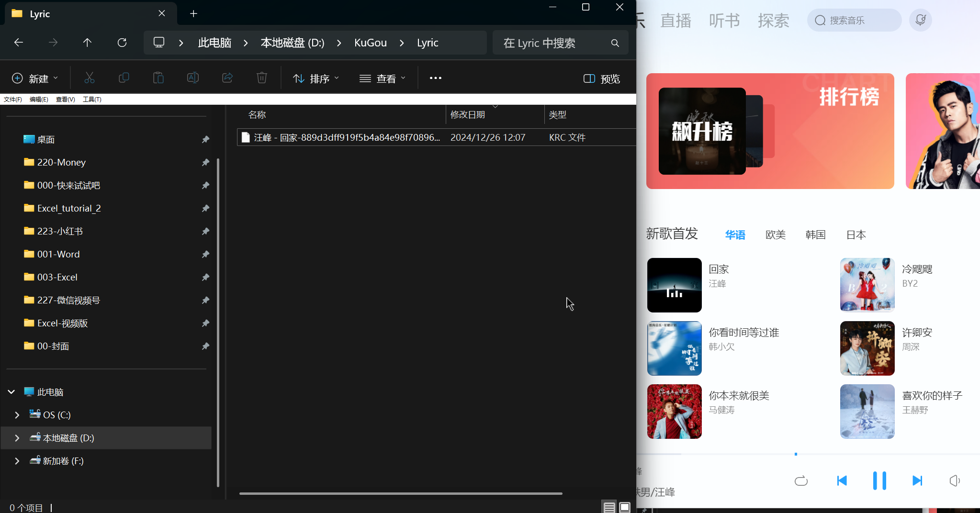Open the 工具(T) menu
The image size is (980, 513).
point(92,100)
